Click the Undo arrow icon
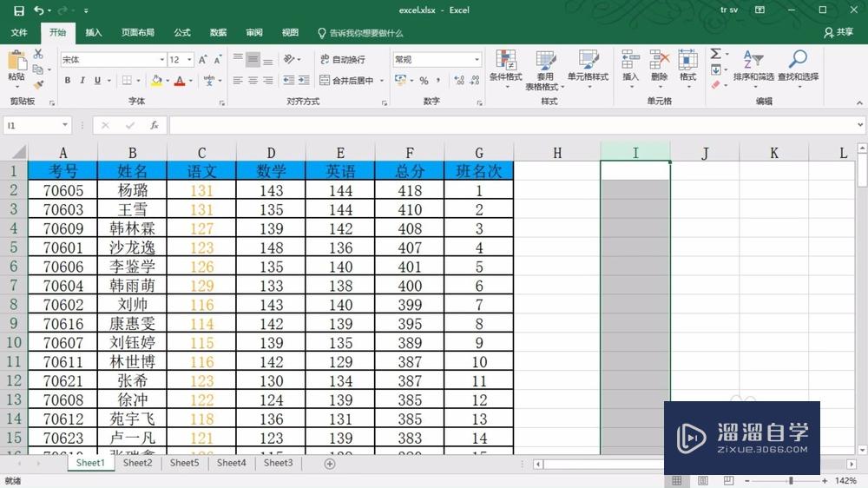Screen dimensions: 868x488 tap(39, 10)
